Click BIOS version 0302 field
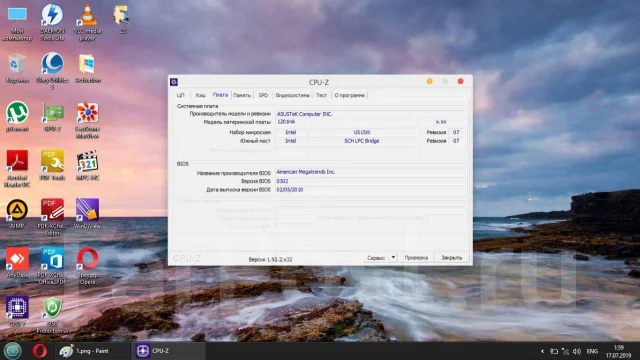The image size is (640, 360). [x=371, y=181]
